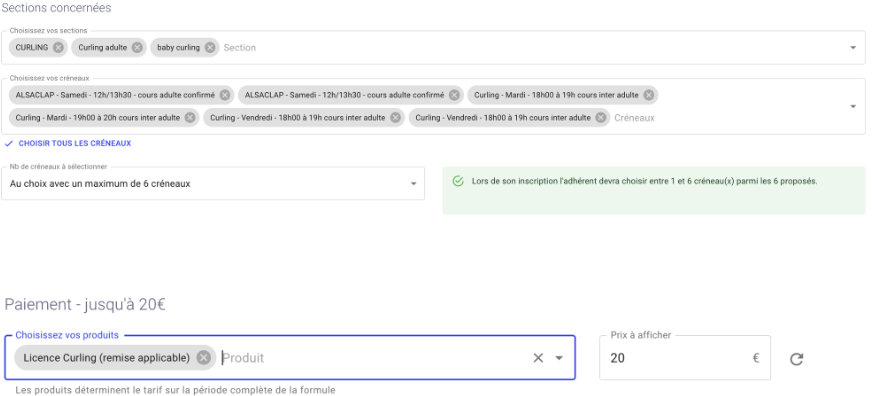
Task: Expand the Choisissez vos créneaux dropdown arrow
Action: [x=853, y=106]
